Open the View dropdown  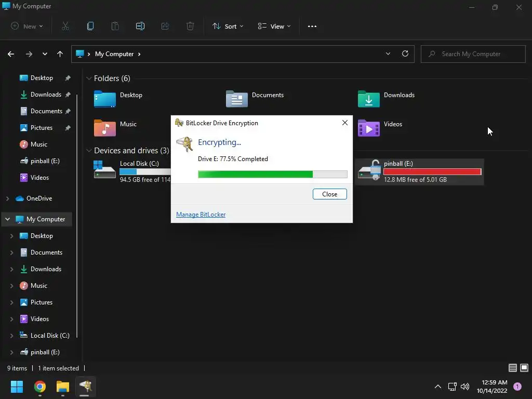pyautogui.click(x=274, y=26)
